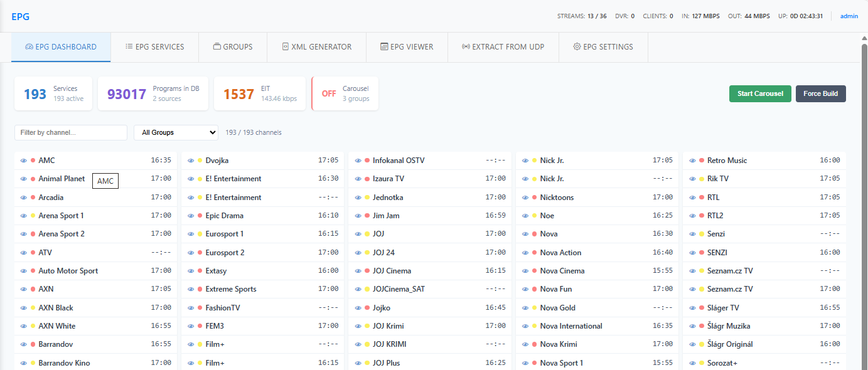Image resolution: width=868 pixels, height=370 pixels.
Task: Click the eye icon beside Nicktoons
Action: pos(525,198)
